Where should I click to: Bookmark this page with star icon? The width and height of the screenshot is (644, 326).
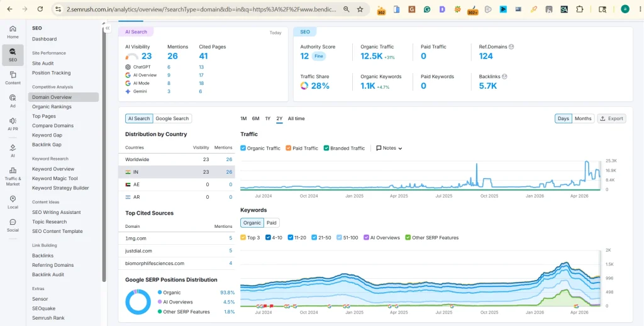[x=360, y=9]
